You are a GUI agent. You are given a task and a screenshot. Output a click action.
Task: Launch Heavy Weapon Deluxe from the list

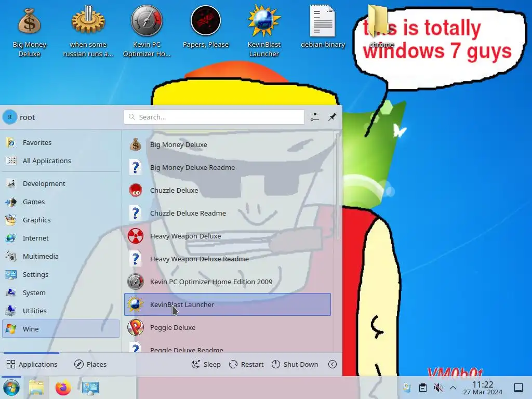[x=228, y=236]
